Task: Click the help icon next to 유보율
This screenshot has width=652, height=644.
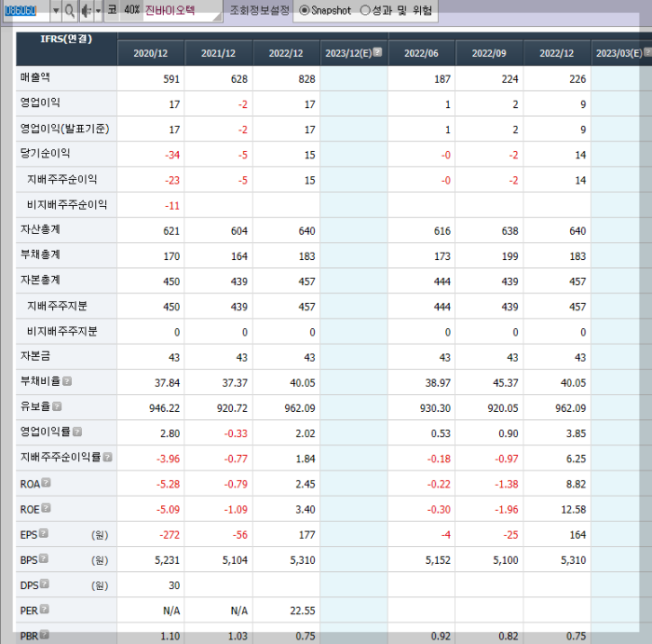Action: (58, 406)
